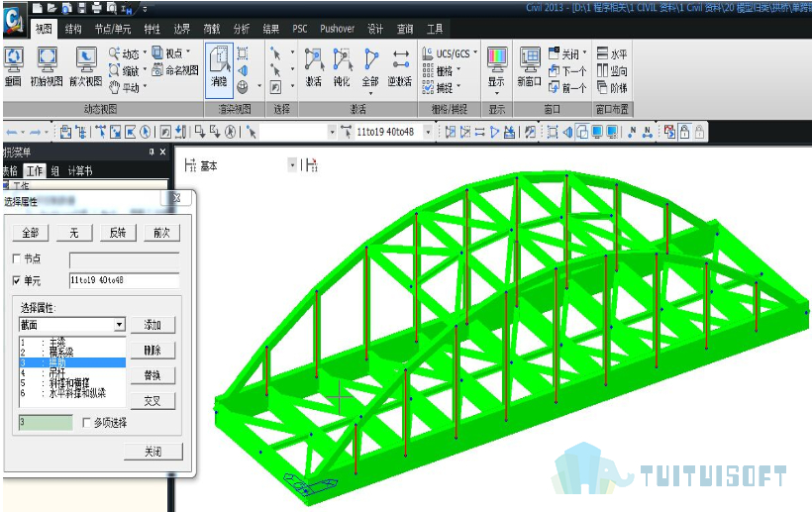Open the 基本 dropdown in model view
Image resolution: width=812 pixels, height=512 pixels.
[292, 165]
